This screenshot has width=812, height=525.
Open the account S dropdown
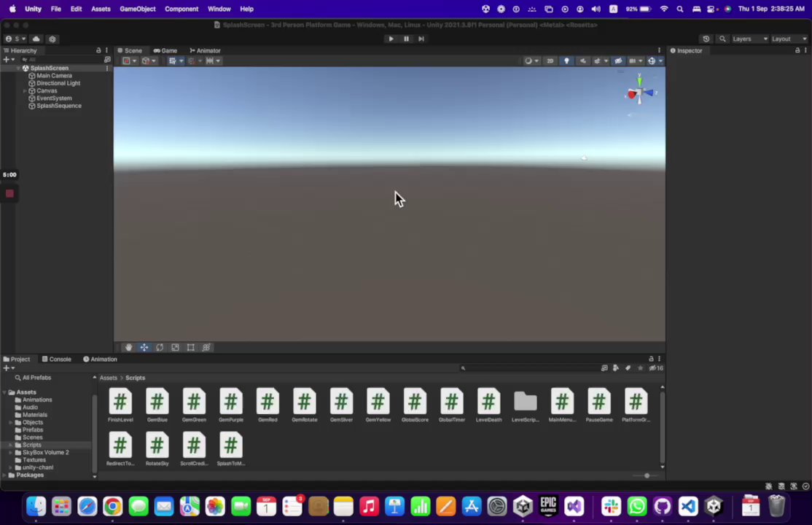(x=15, y=39)
